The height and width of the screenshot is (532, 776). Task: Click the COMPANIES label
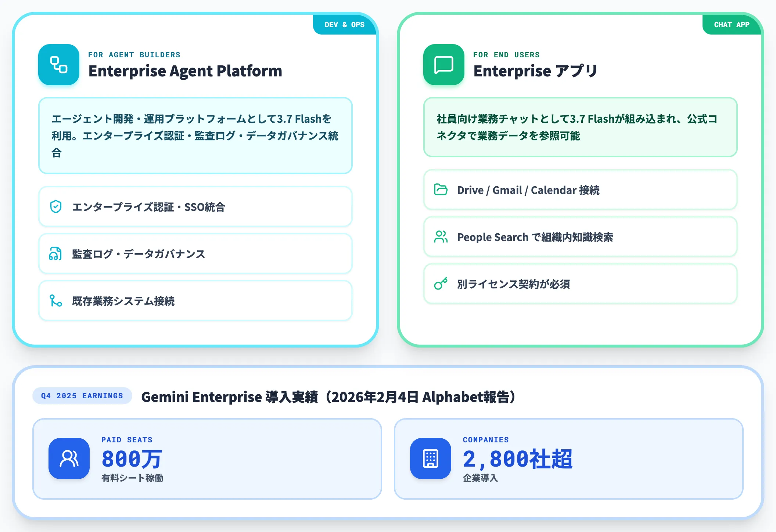tap(486, 440)
